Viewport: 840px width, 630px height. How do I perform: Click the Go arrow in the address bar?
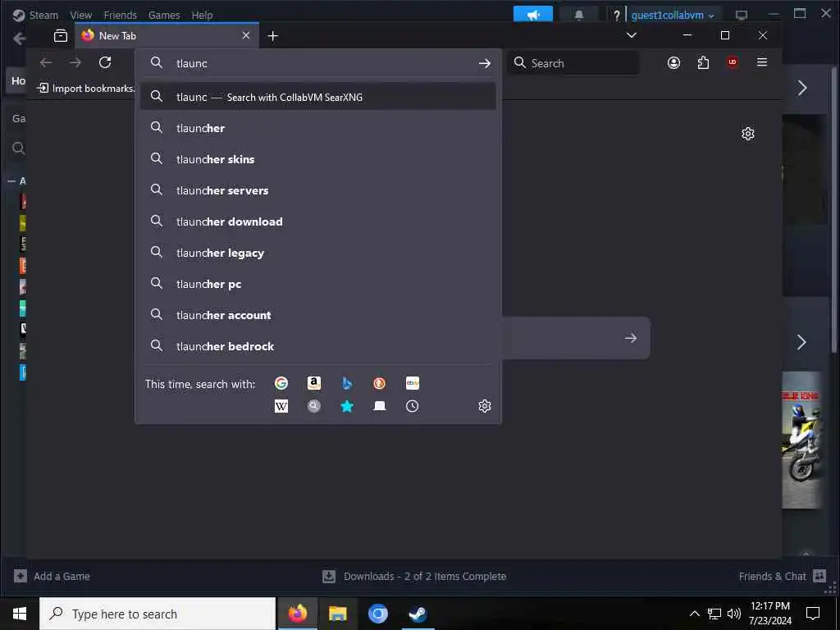tap(484, 63)
